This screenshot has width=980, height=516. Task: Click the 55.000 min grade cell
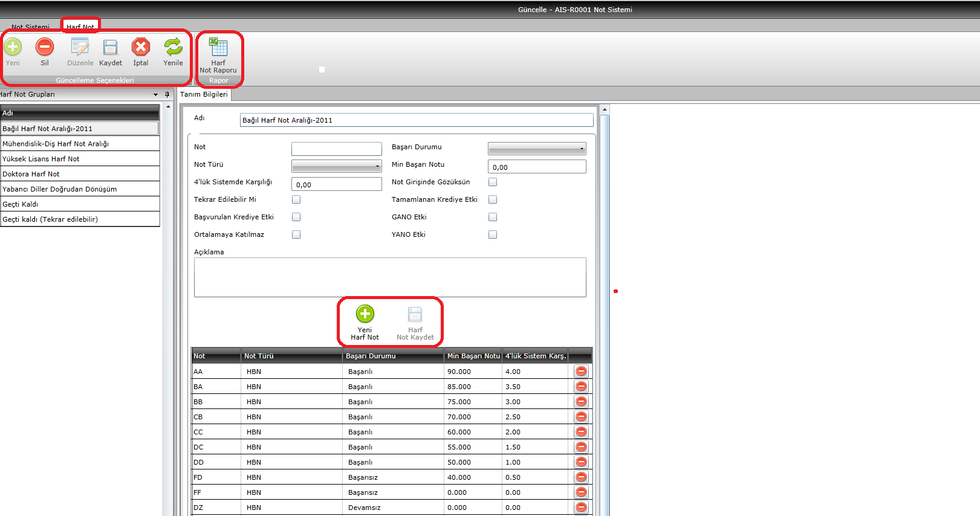(473, 447)
